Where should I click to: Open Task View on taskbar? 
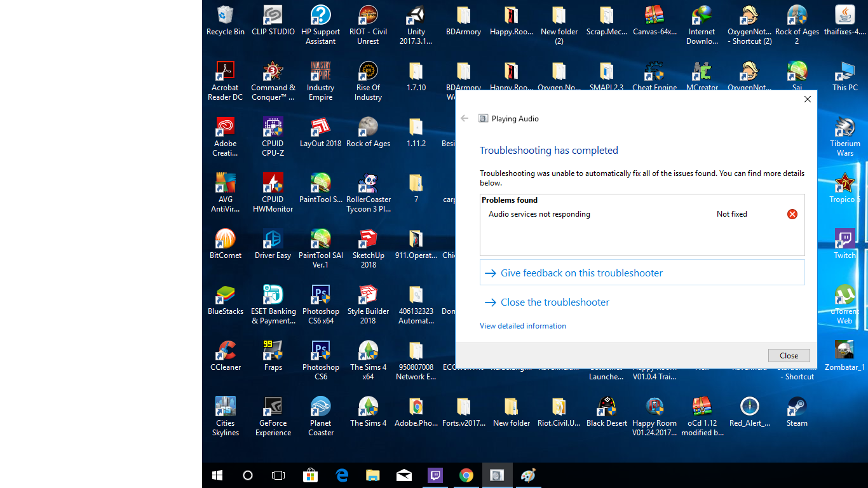click(278, 475)
